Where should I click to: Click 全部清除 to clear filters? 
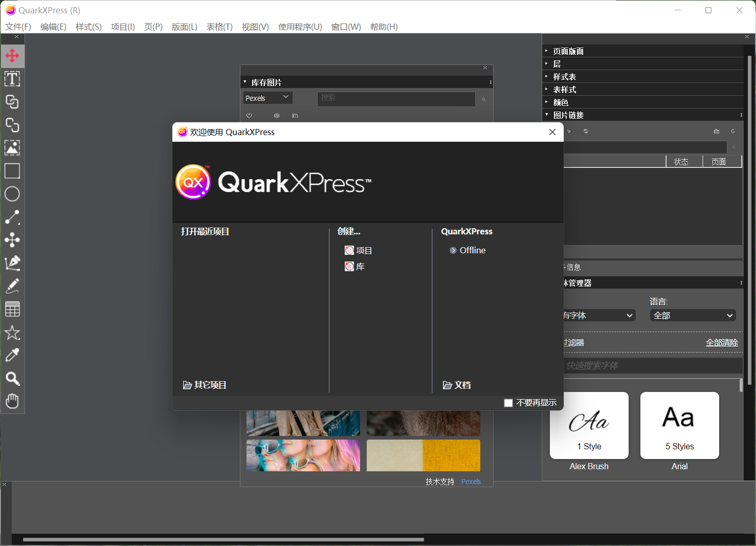click(x=722, y=342)
